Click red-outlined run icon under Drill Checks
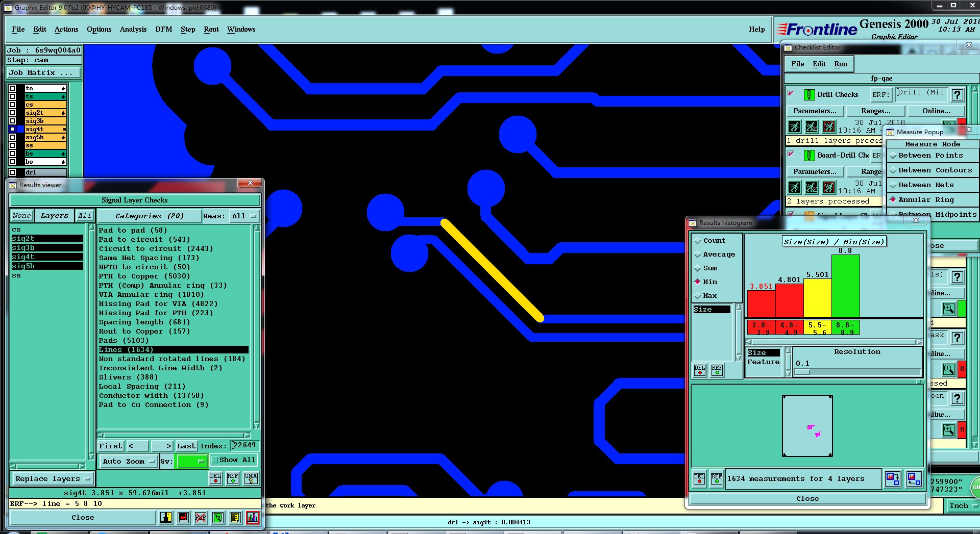Viewport: 980px width, 534px height. [x=829, y=126]
